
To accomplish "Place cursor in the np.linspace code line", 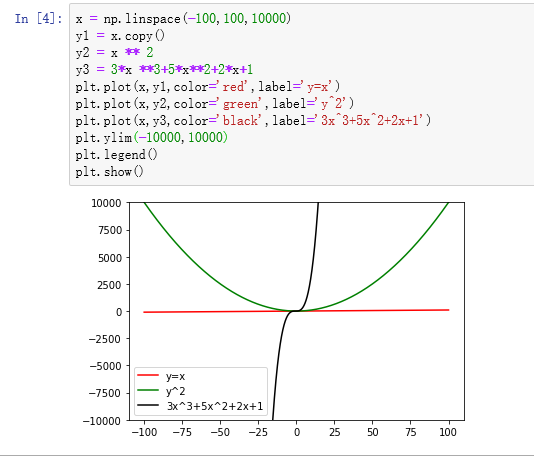I will [x=183, y=18].
